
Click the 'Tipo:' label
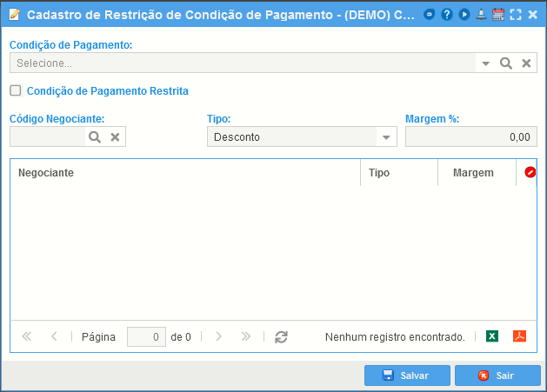tap(219, 119)
